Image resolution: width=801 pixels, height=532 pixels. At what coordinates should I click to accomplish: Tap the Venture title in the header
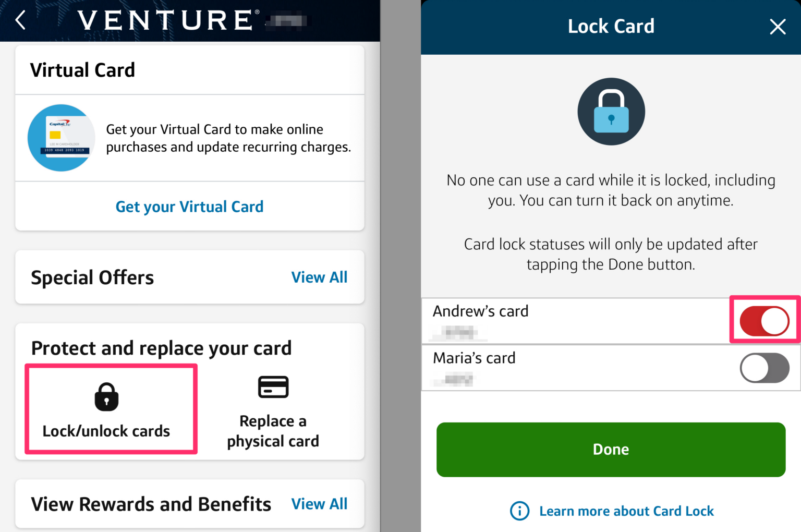pyautogui.click(x=166, y=20)
